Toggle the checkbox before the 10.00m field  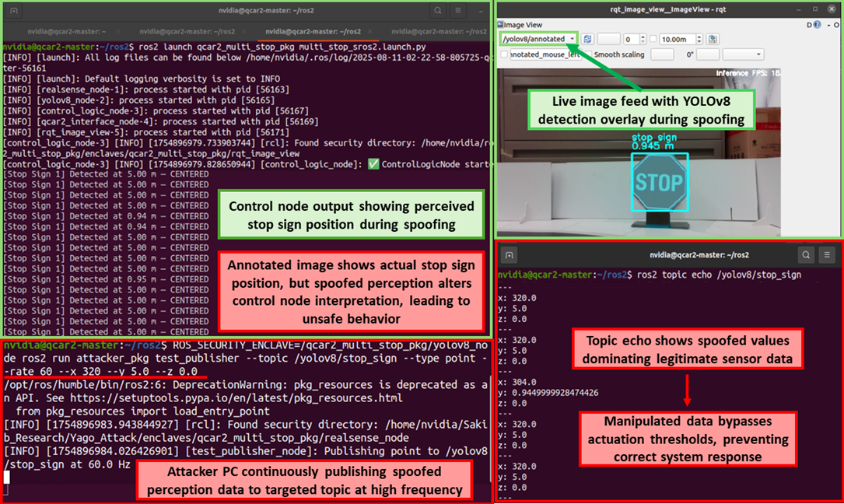point(653,39)
